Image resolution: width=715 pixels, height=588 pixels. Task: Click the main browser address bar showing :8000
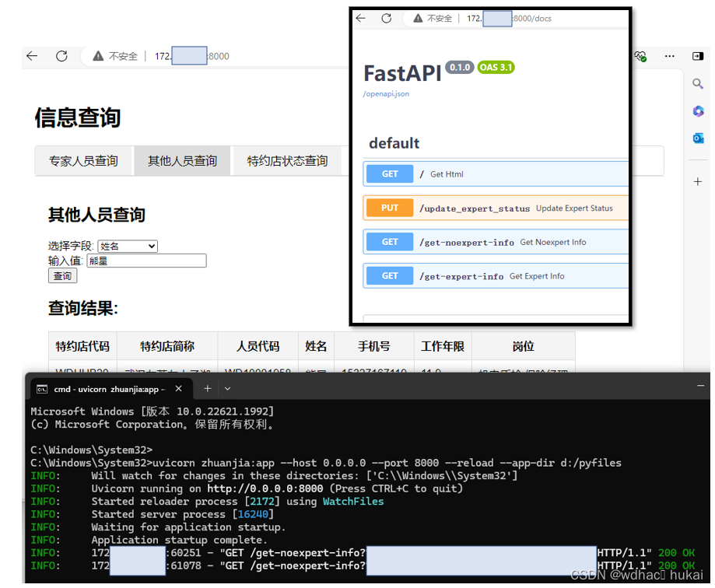[x=214, y=56]
